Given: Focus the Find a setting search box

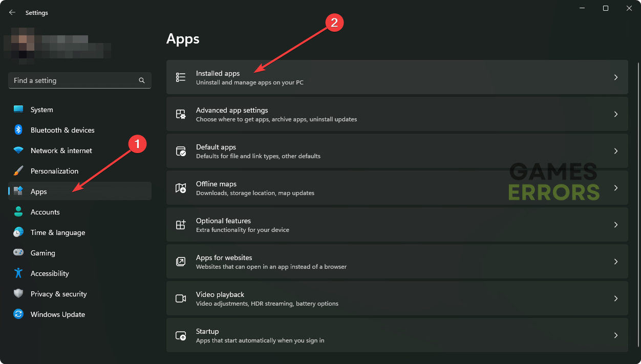Looking at the screenshot, I should 72,80.
